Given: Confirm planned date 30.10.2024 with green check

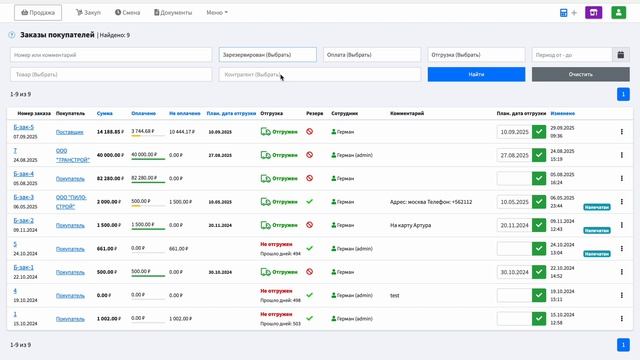Looking at the screenshot, I should 539,272.
